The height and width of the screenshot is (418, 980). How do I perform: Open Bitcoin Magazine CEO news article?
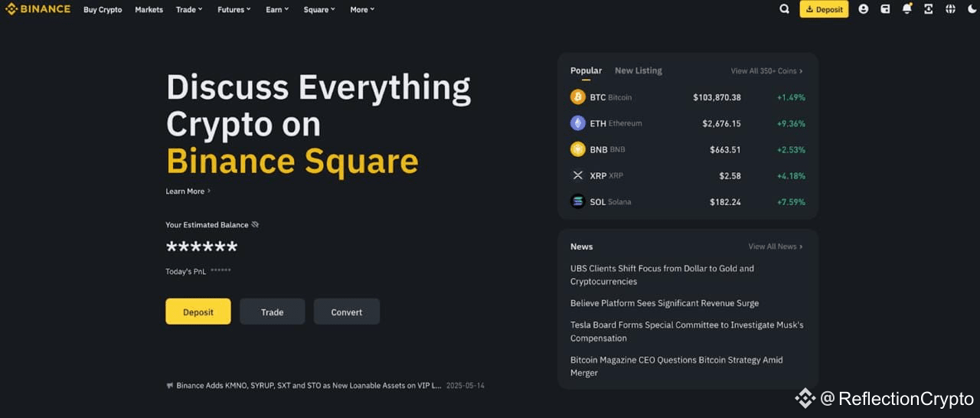tap(677, 366)
